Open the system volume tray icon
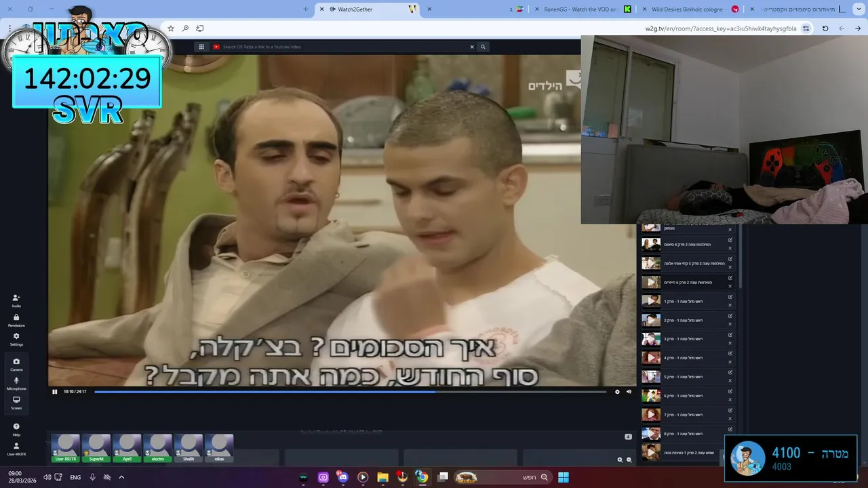 pos(47,477)
